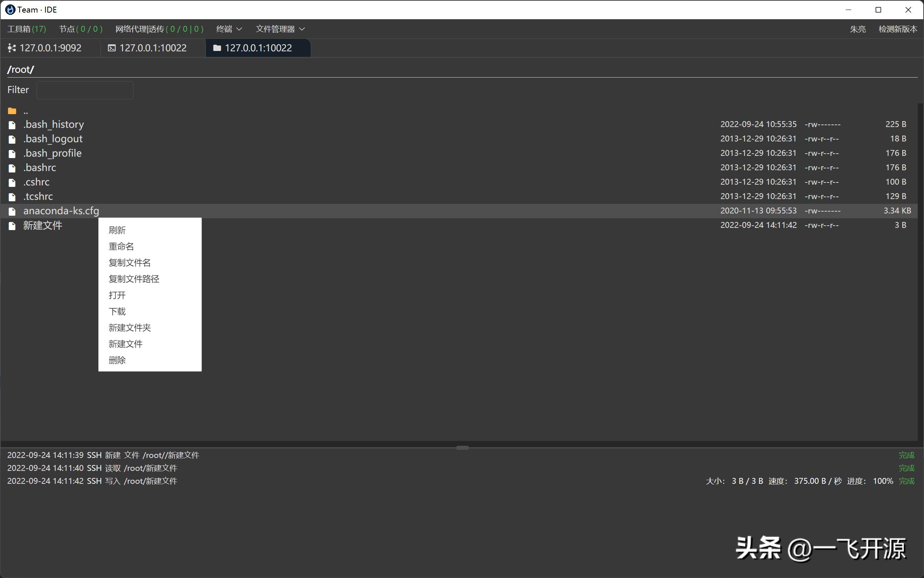Open the 工具箱 (17) menu
The image size is (924, 578).
click(26, 29)
